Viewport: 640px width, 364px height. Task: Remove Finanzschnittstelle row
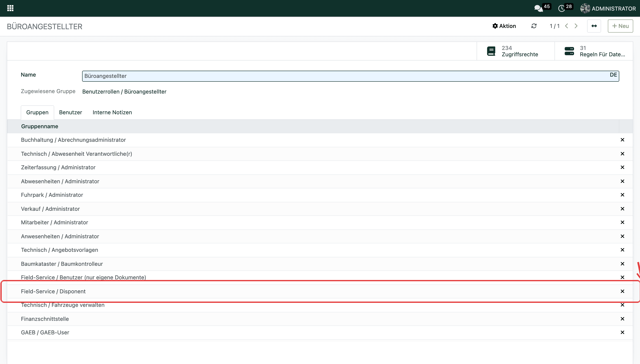pos(622,319)
